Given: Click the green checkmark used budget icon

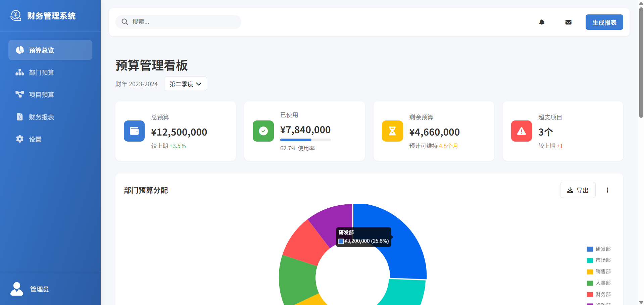Looking at the screenshot, I should 263,131.
